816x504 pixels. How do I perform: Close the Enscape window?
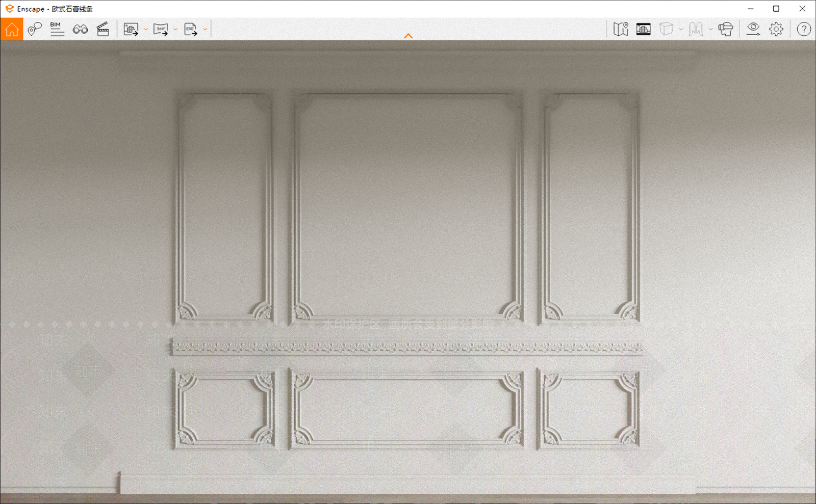(x=802, y=9)
